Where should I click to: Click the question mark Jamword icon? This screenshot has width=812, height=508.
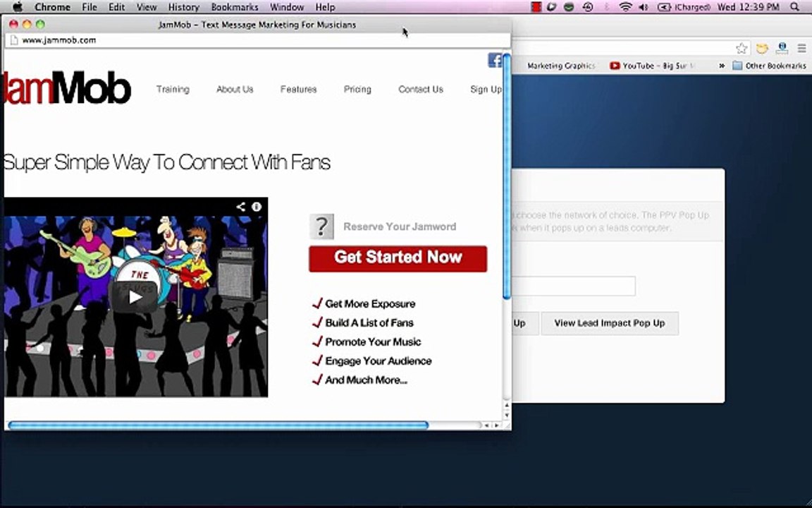pyautogui.click(x=321, y=226)
